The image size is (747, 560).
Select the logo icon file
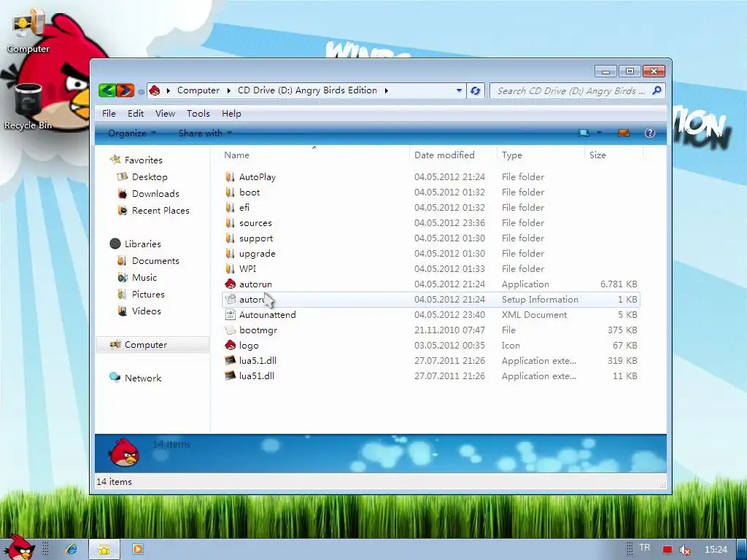click(230, 345)
